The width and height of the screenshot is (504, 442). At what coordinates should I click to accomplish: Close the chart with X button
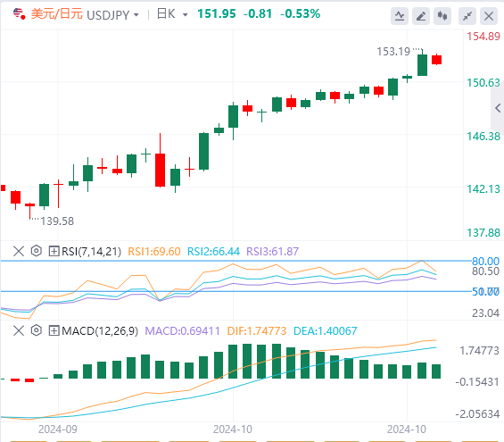[x=489, y=16]
